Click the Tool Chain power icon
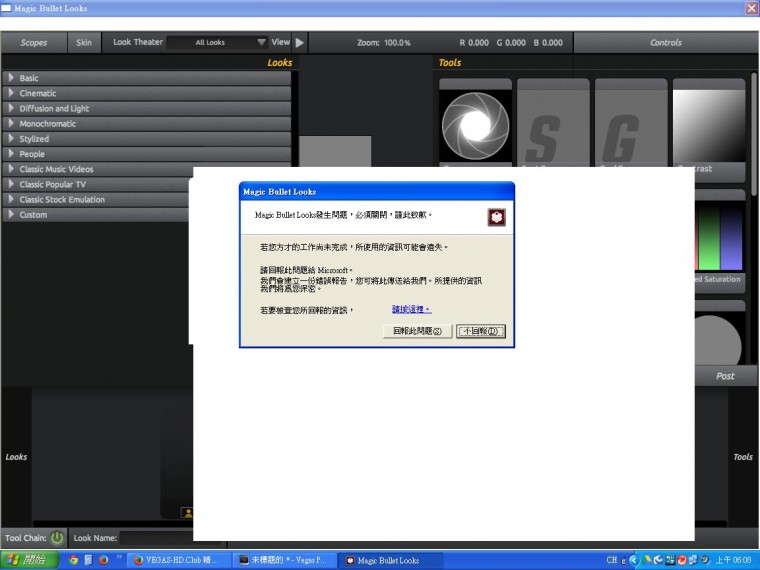The height and width of the screenshot is (570, 760). 57,538
